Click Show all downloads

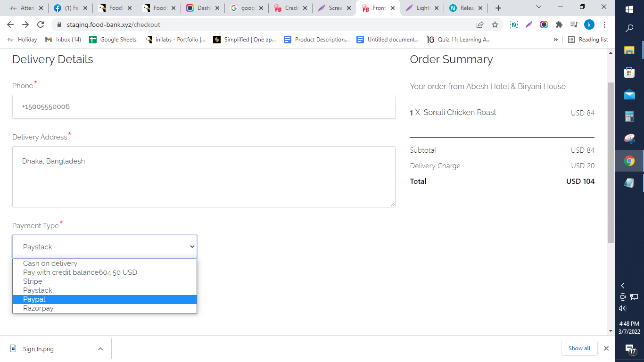tap(579, 348)
